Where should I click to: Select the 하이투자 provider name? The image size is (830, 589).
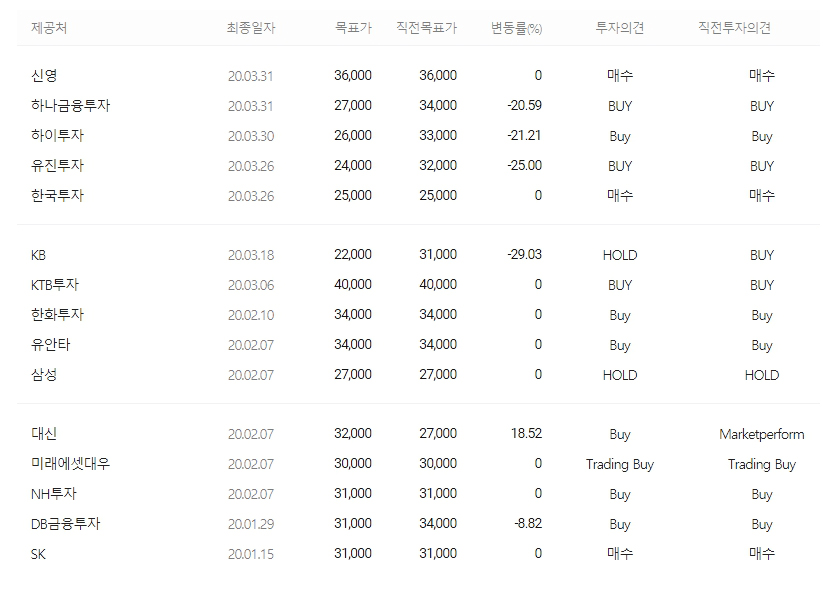[x=57, y=135]
